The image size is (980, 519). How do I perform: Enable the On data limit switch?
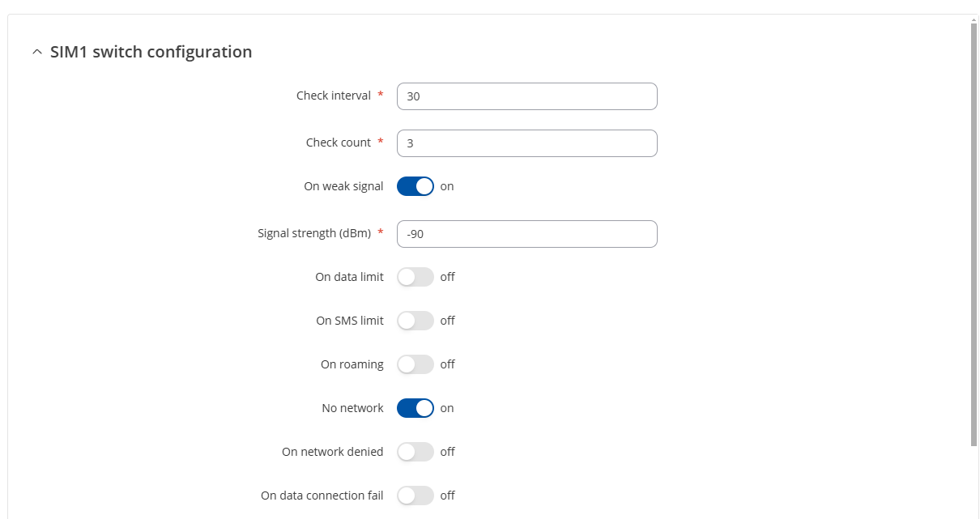[415, 277]
